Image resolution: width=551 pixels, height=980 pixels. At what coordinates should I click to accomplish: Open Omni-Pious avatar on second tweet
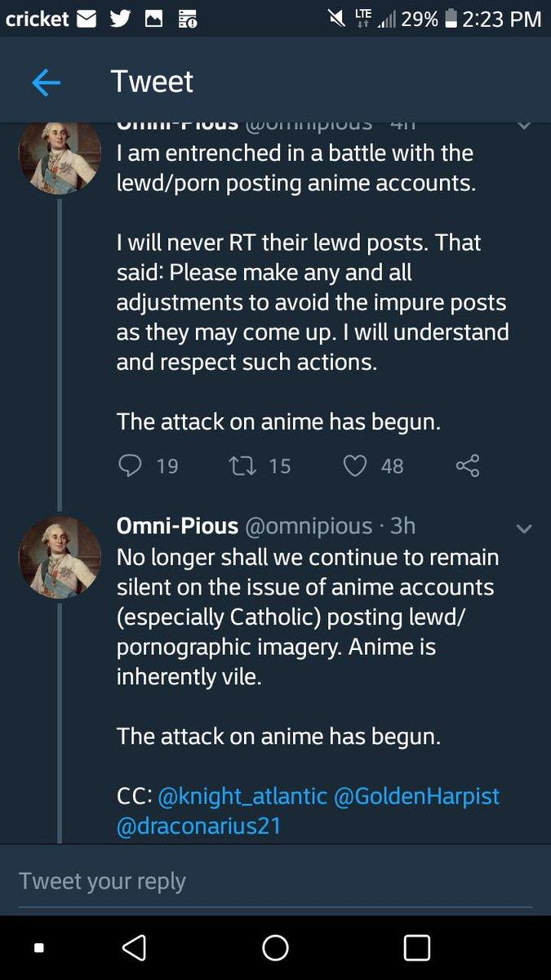60,556
